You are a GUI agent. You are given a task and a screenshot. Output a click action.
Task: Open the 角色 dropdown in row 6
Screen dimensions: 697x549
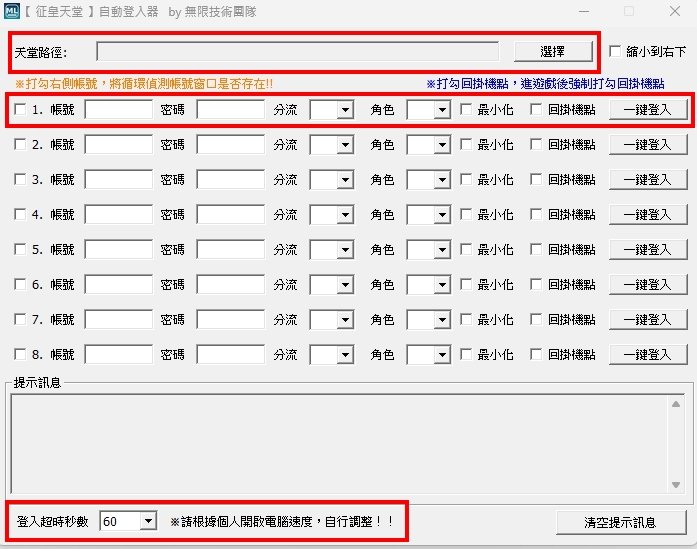point(442,285)
